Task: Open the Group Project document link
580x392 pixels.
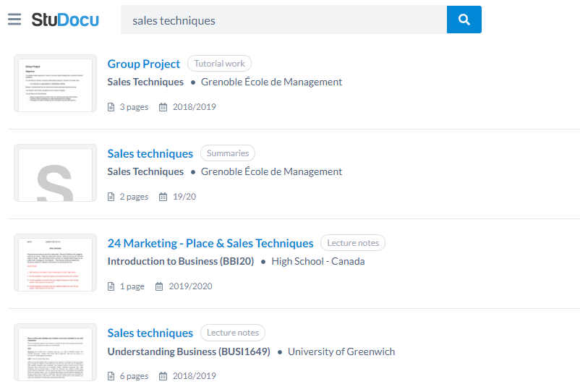Action: point(143,64)
